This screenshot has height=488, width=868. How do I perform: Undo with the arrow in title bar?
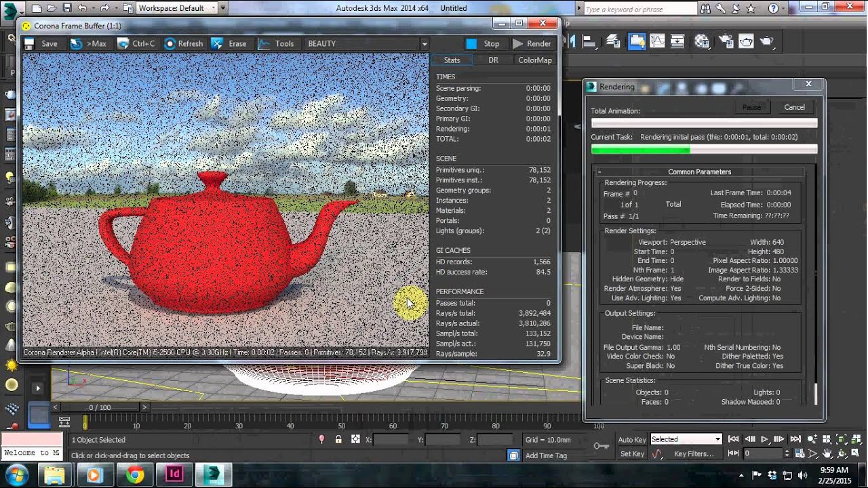click(x=82, y=8)
